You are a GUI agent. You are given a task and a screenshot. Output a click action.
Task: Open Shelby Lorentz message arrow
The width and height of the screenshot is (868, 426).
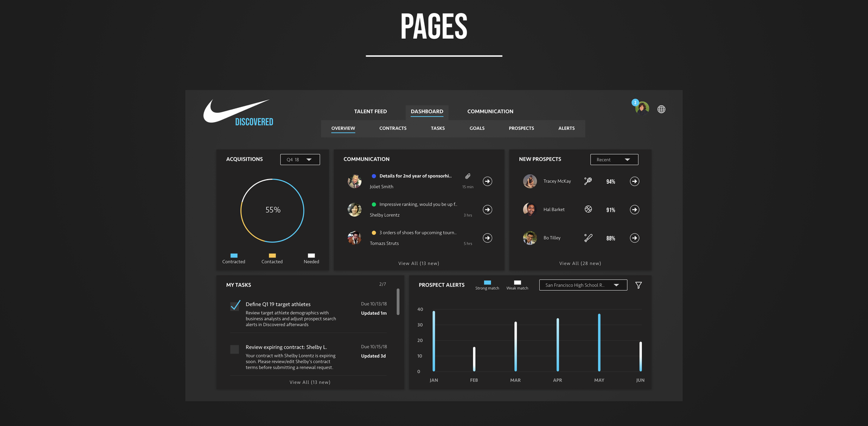[x=488, y=209]
